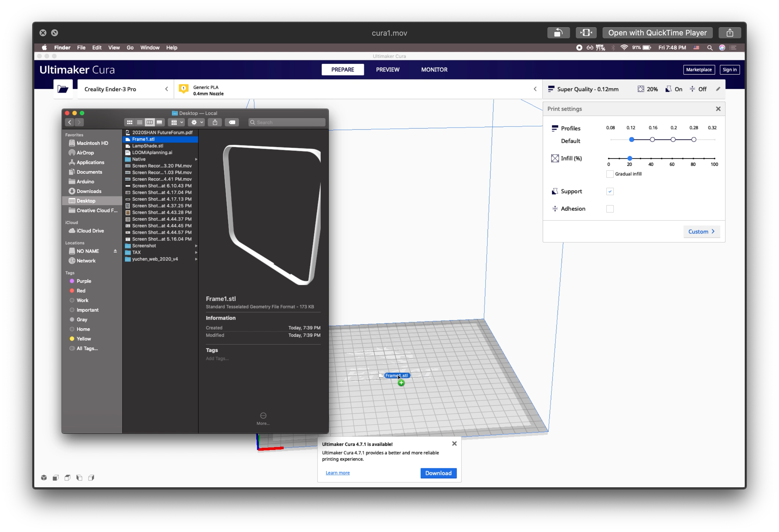The image size is (779, 532).
Task: Switch to right side view icon
Action: tap(91, 478)
